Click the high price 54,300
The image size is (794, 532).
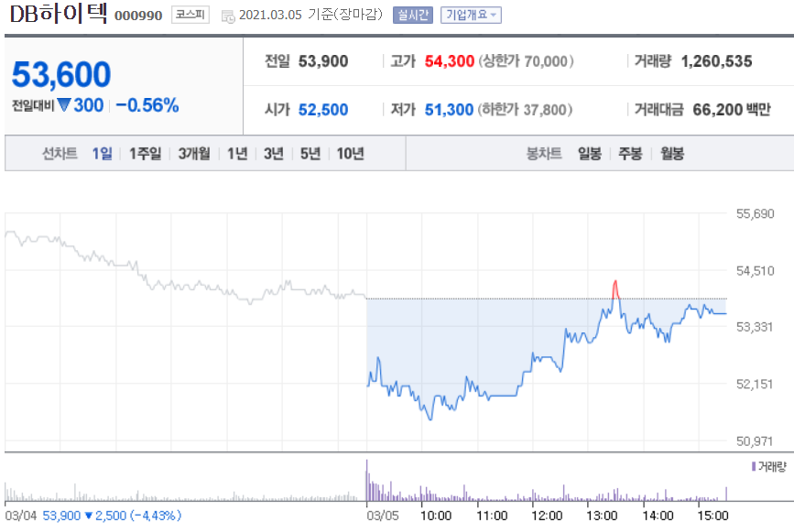click(x=449, y=61)
